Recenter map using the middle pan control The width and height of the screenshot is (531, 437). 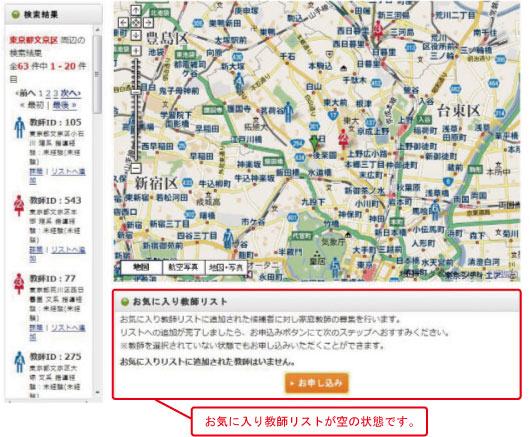coord(135,23)
